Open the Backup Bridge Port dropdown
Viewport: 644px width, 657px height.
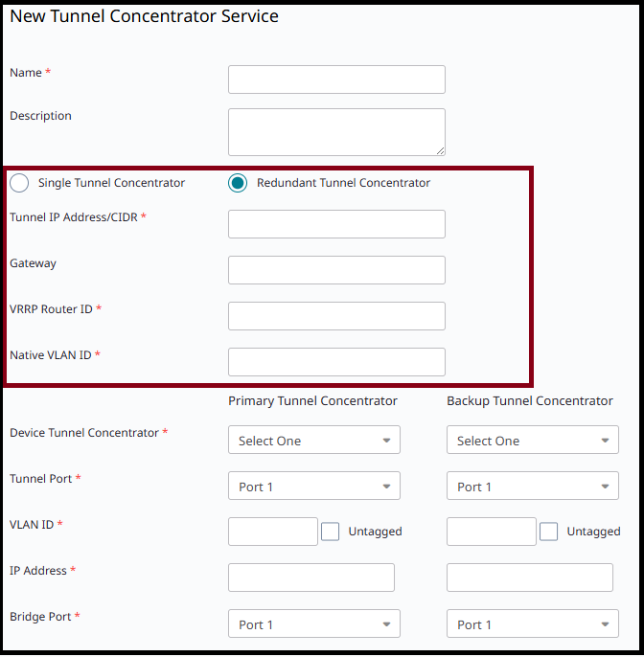coord(532,624)
